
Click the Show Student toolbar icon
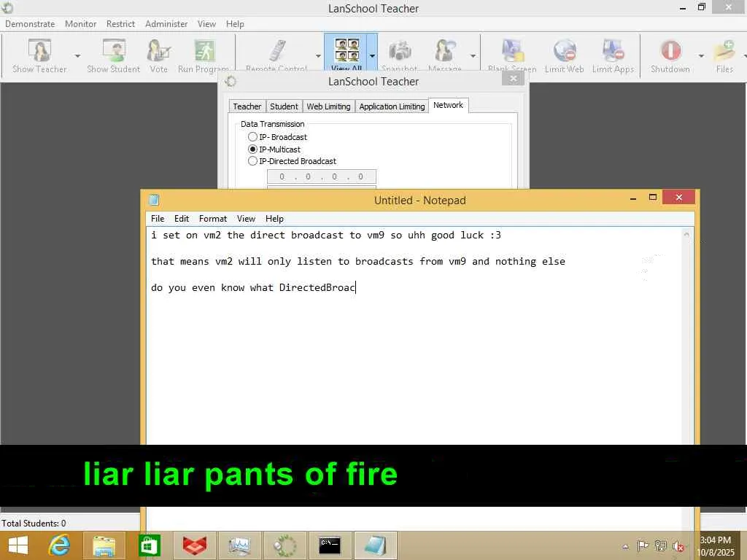114,55
